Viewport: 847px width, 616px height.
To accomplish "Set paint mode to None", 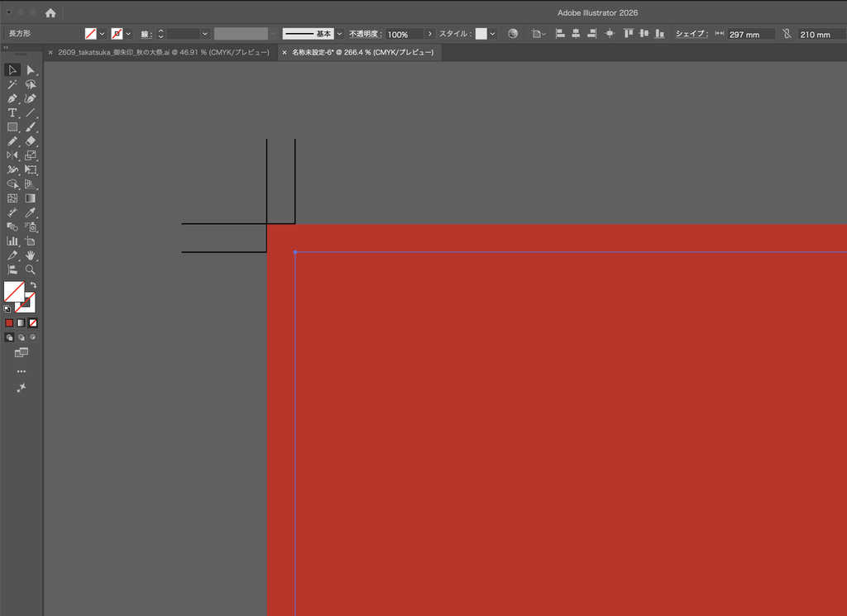I will click(x=33, y=322).
